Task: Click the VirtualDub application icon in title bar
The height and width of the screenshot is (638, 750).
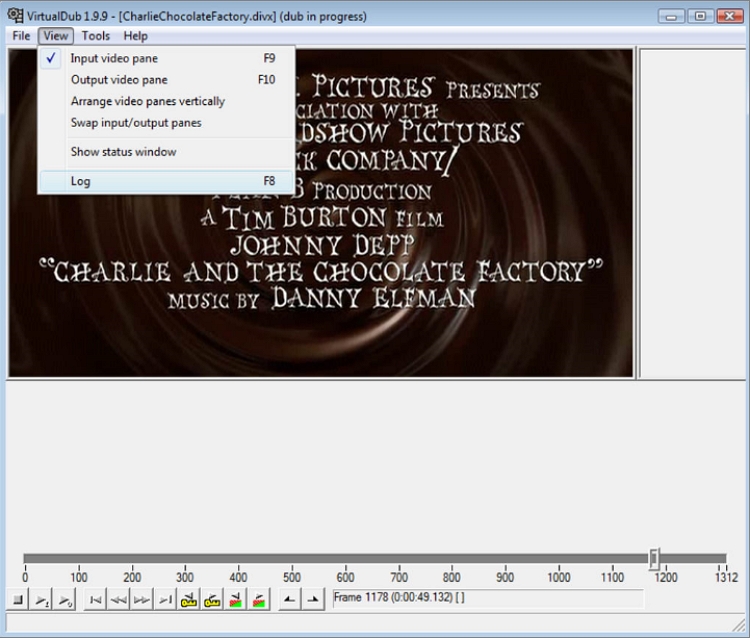Action: pos(15,15)
